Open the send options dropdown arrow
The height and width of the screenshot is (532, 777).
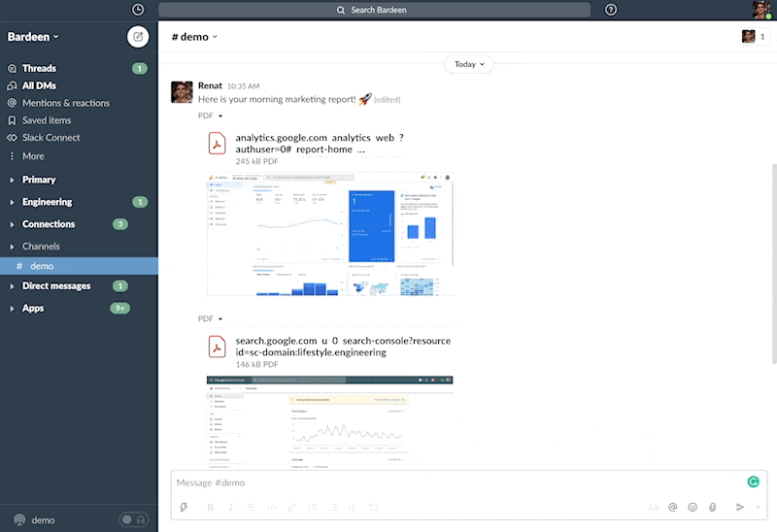(758, 507)
